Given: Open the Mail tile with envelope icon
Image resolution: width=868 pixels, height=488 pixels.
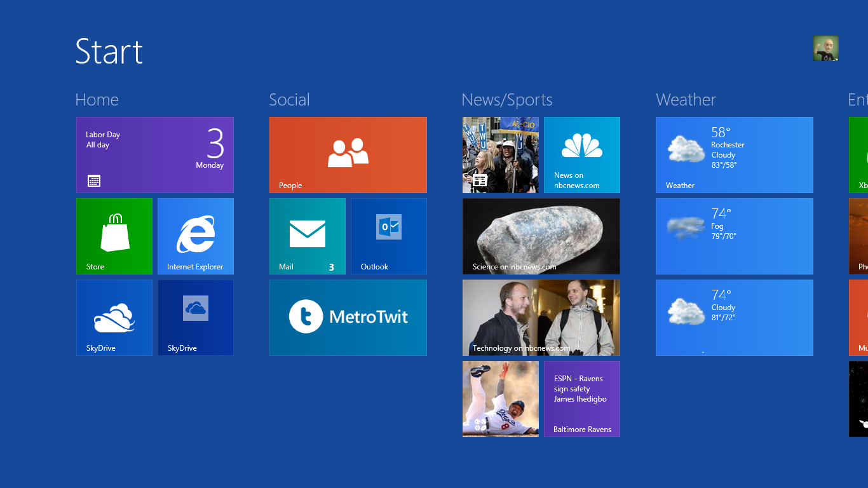Looking at the screenshot, I should click(x=308, y=236).
